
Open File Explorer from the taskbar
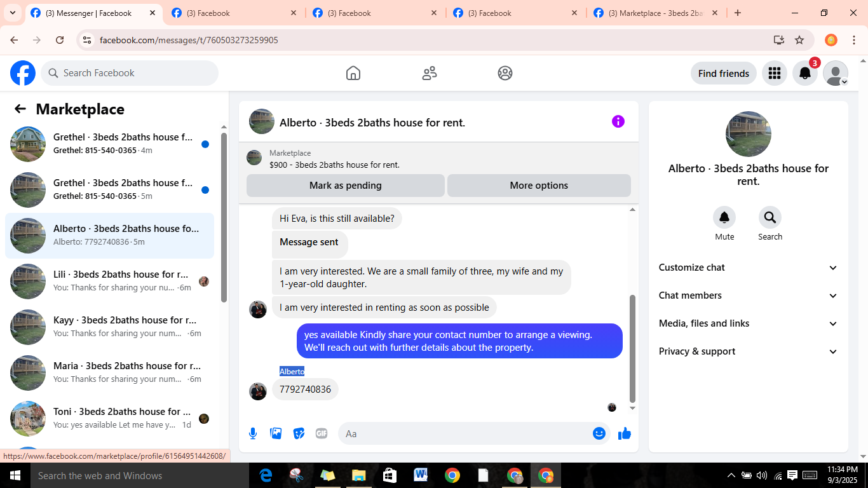coord(359,475)
